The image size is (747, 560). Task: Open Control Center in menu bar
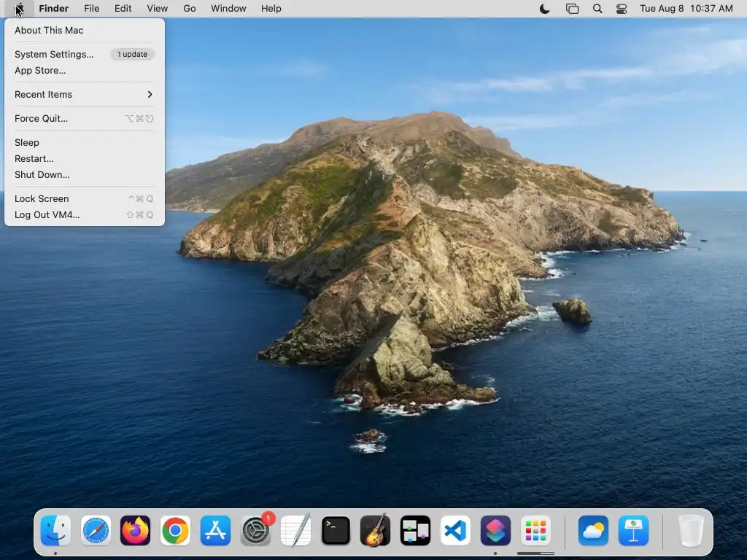(x=622, y=9)
